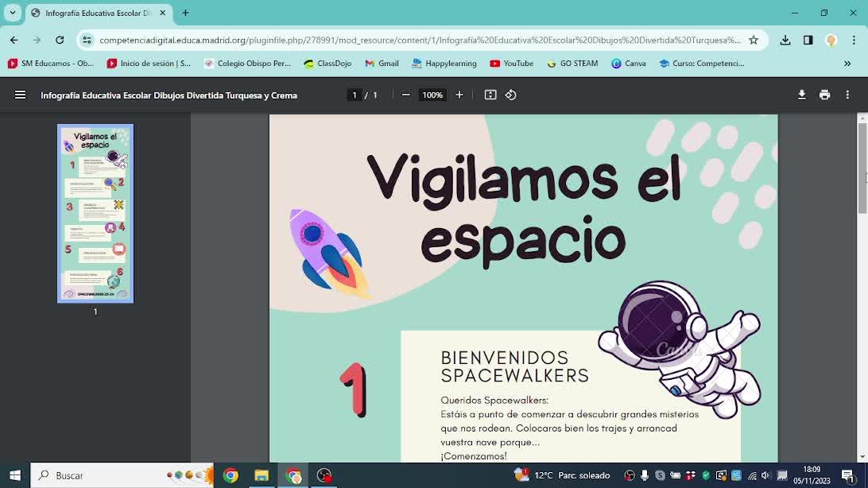This screenshot has height=488, width=868.
Task: Open ClassDojo bookmark
Action: click(327, 64)
